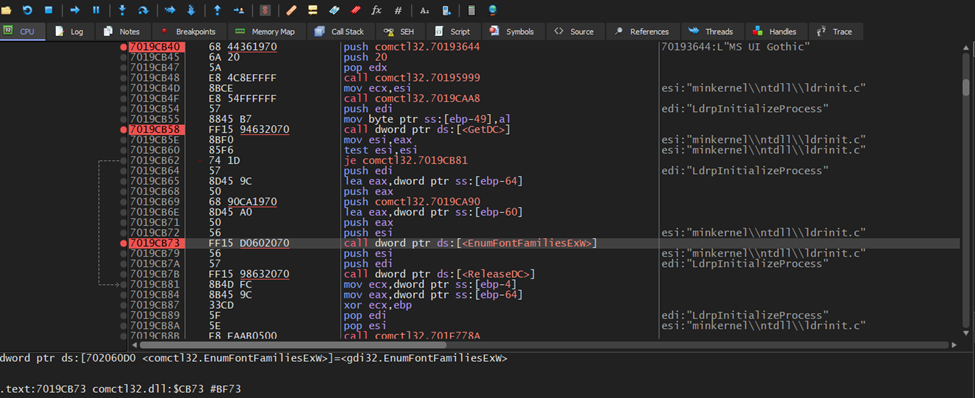
Task: Switch to the Source tab
Action: (x=575, y=32)
